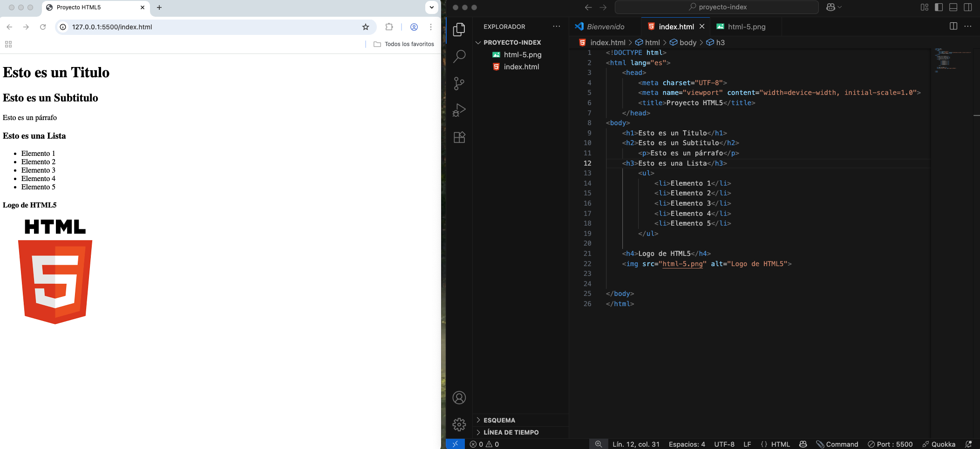Click the remote window indicator in status bar
The image size is (980, 449).
[455, 444]
